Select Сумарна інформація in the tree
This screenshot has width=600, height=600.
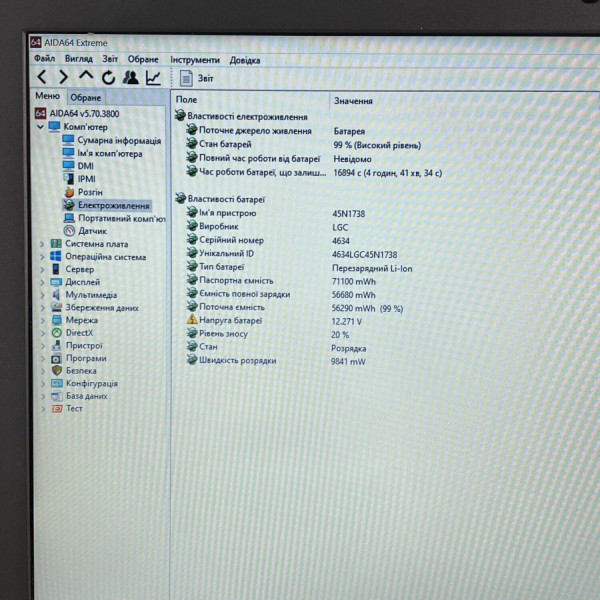click(x=112, y=140)
